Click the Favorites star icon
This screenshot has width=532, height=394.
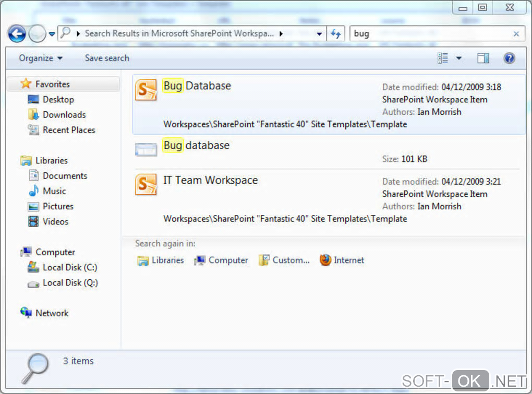tap(26, 83)
